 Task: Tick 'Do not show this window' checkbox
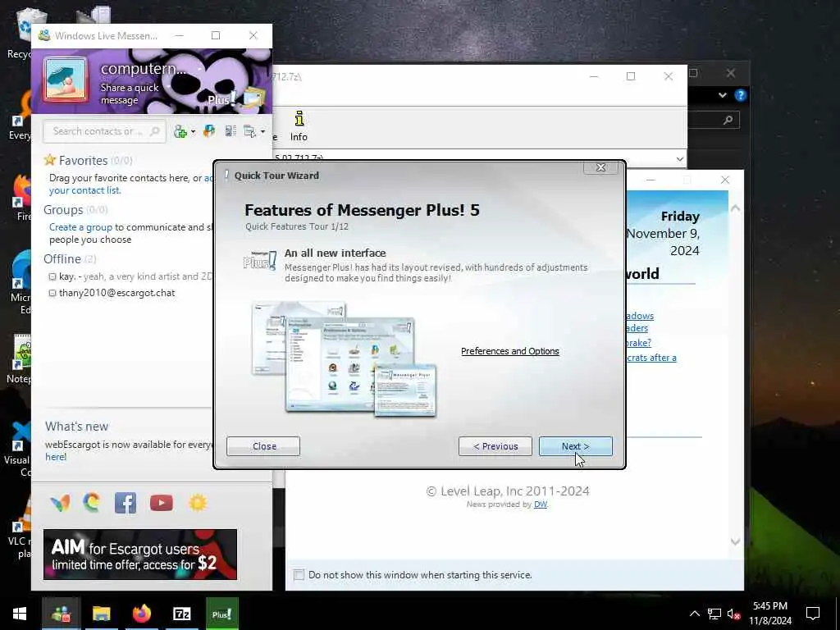[299, 575]
